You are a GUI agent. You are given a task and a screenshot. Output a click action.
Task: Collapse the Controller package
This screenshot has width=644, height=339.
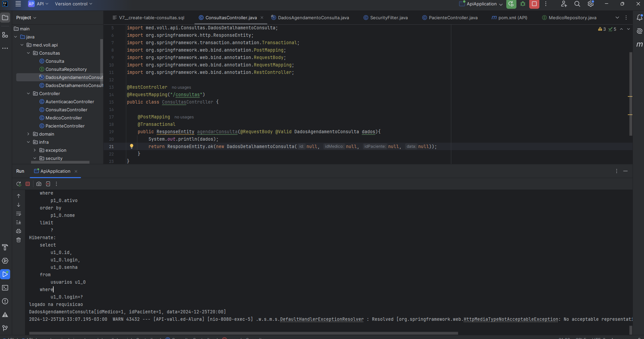(x=28, y=93)
